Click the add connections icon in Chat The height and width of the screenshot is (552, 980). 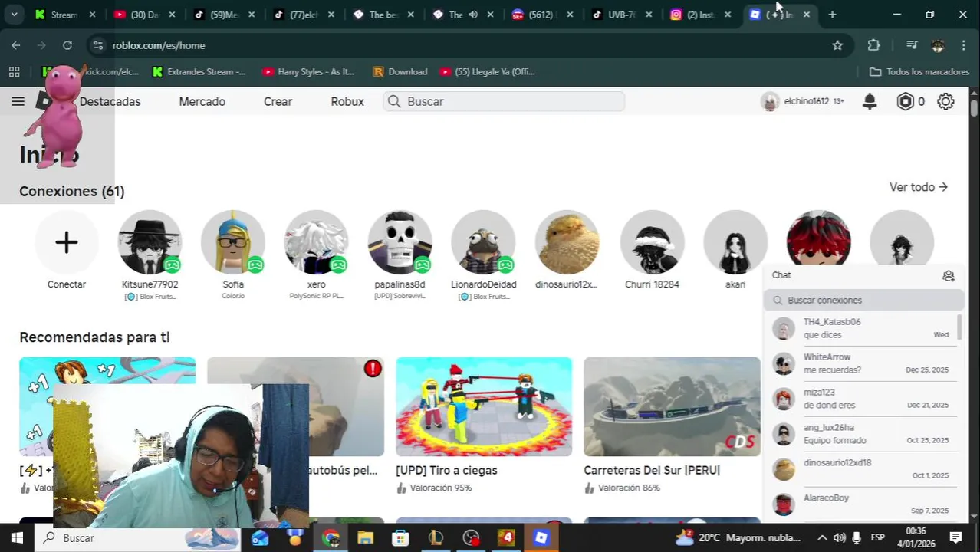[949, 276]
